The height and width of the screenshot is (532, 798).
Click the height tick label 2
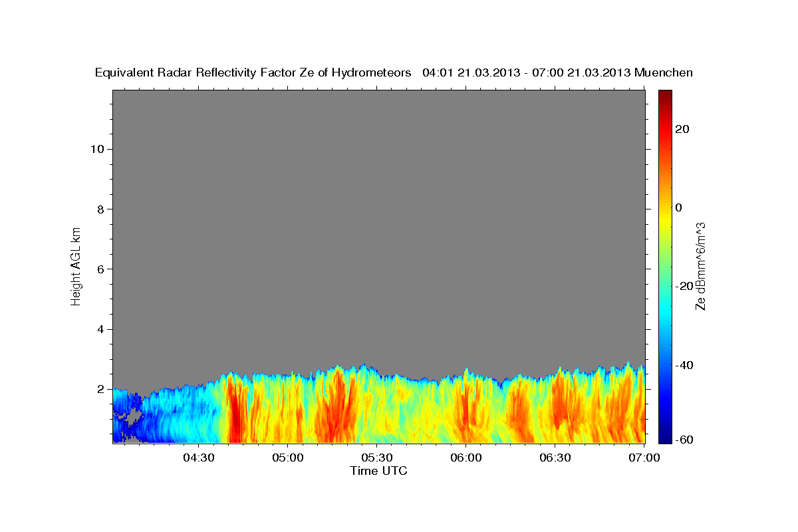tap(99, 389)
